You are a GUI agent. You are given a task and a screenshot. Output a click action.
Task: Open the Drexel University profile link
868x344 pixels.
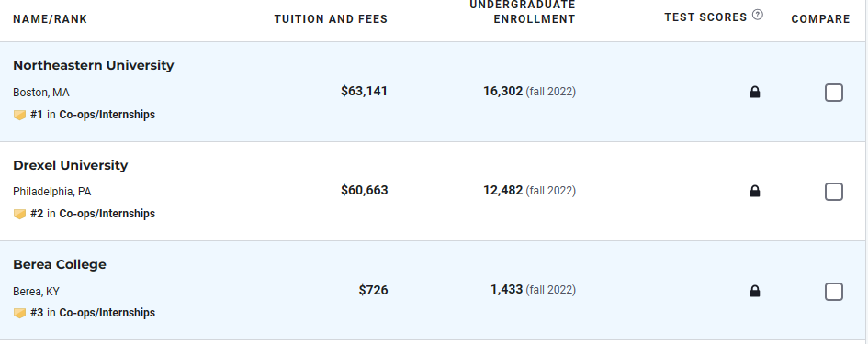pyautogui.click(x=71, y=165)
